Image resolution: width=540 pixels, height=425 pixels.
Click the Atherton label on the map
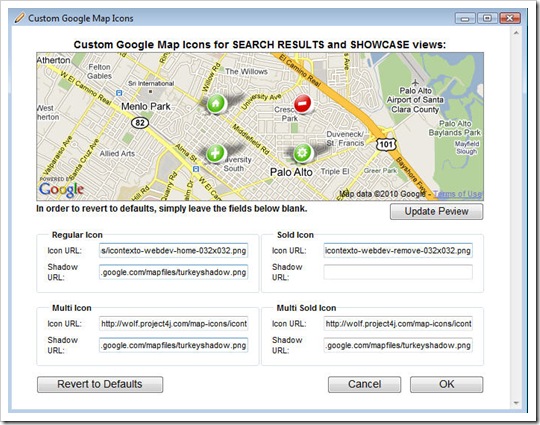tap(53, 60)
